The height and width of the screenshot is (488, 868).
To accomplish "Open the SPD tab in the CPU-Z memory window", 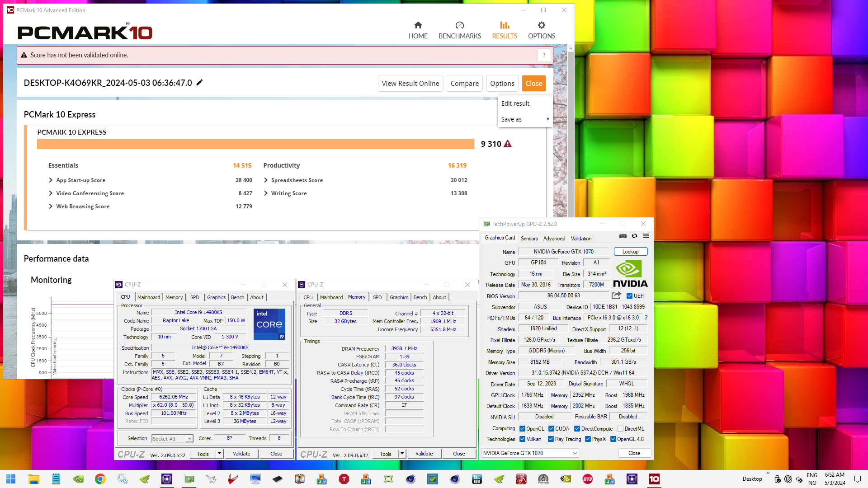I will click(377, 297).
